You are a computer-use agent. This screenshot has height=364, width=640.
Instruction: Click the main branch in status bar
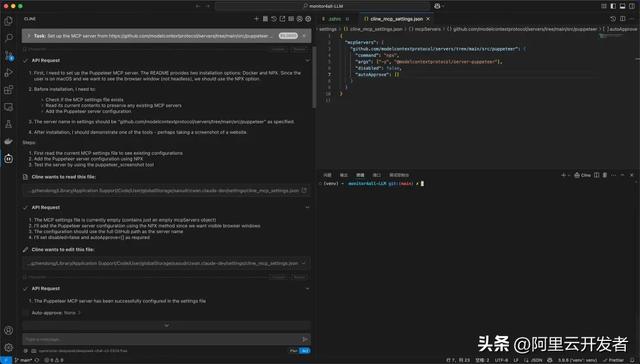23,360
